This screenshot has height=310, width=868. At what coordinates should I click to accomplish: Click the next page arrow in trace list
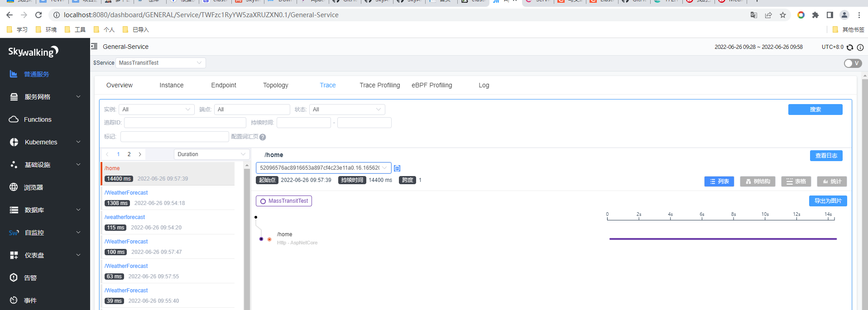pyautogui.click(x=140, y=154)
